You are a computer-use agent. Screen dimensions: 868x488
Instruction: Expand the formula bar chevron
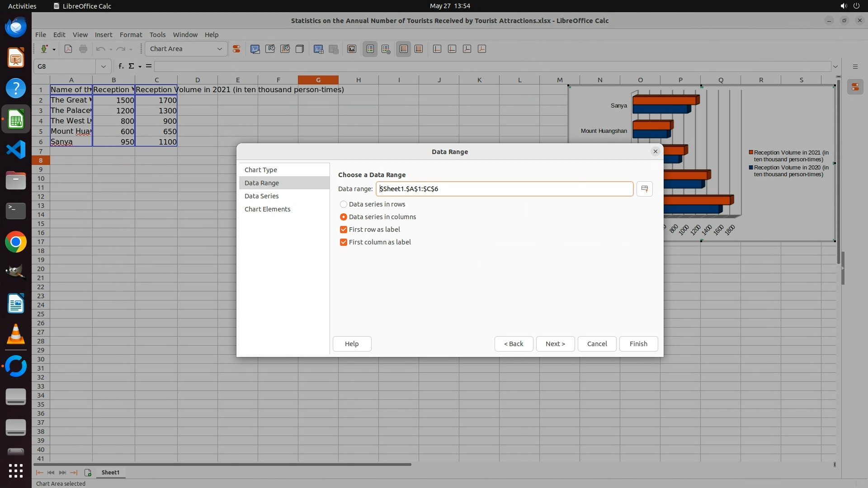click(835, 66)
